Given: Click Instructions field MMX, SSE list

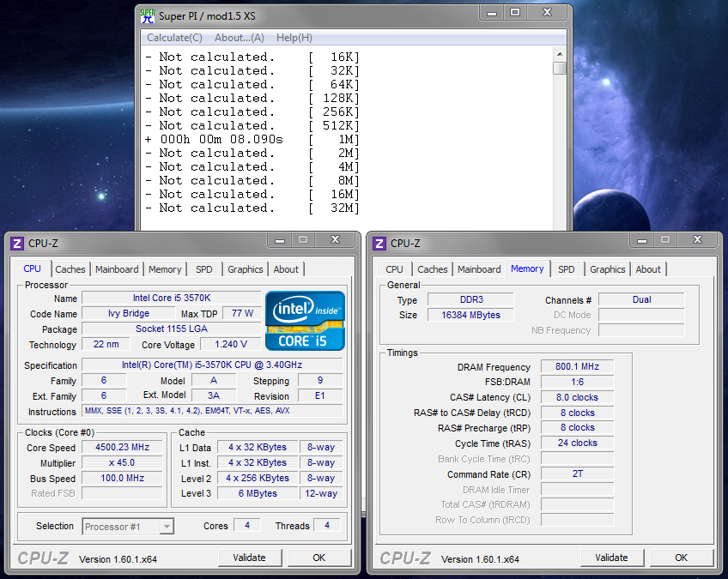Looking at the screenshot, I should 212,411.
